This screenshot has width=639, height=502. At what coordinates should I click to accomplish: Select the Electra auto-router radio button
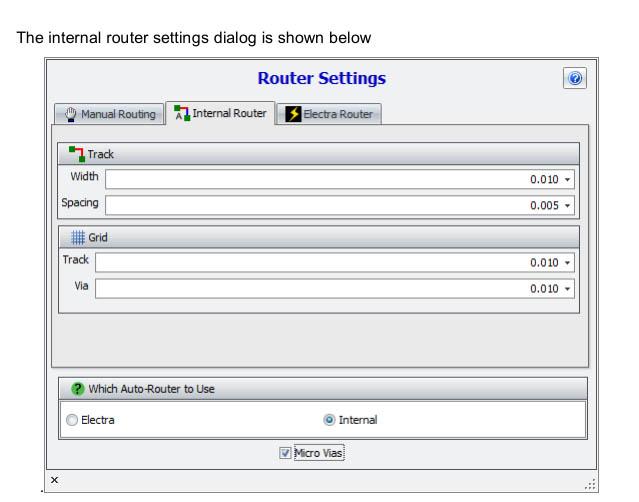tap(70, 421)
